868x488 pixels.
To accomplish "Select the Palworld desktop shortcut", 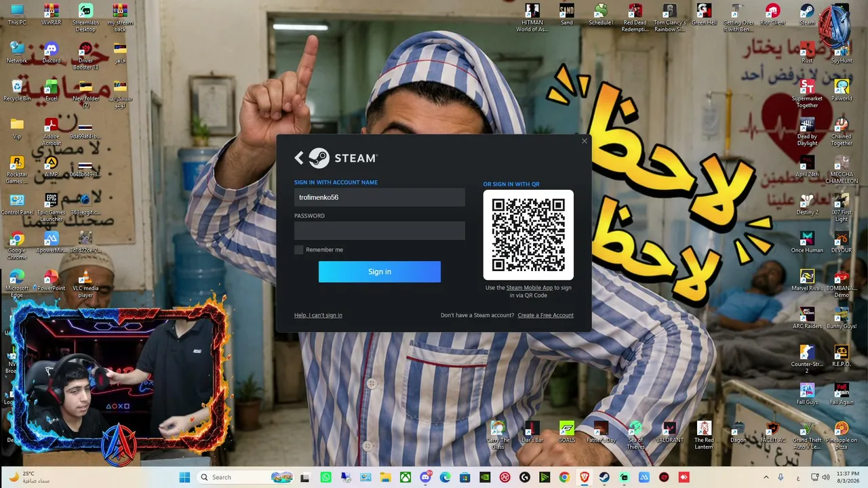I will [842, 91].
